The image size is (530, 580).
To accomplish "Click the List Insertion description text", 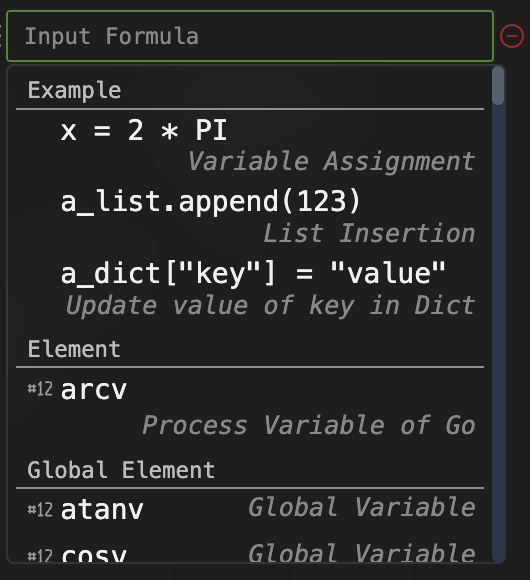I will tap(369, 233).
